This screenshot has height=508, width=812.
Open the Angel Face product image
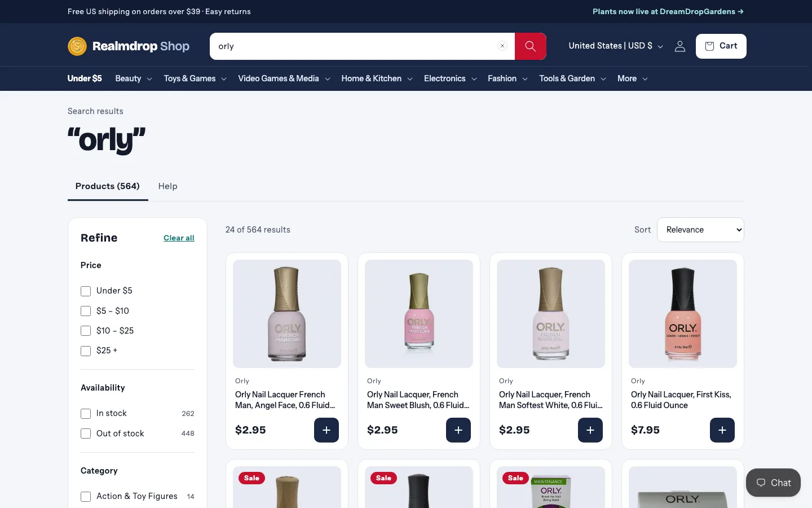[x=287, y=314]
